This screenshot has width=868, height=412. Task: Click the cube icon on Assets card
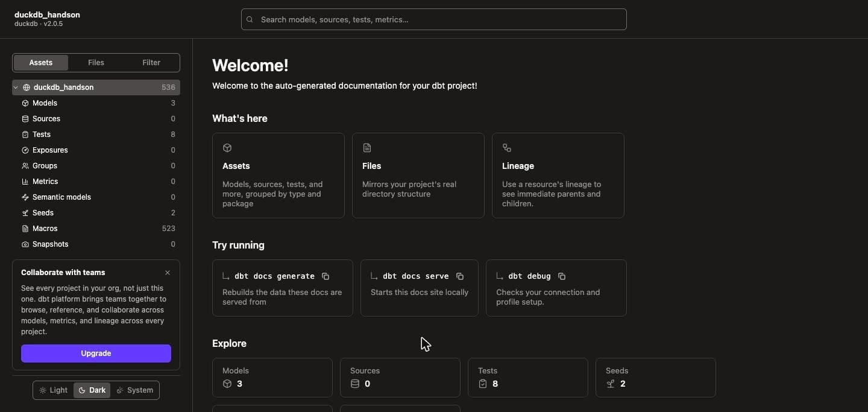point(227,148)
